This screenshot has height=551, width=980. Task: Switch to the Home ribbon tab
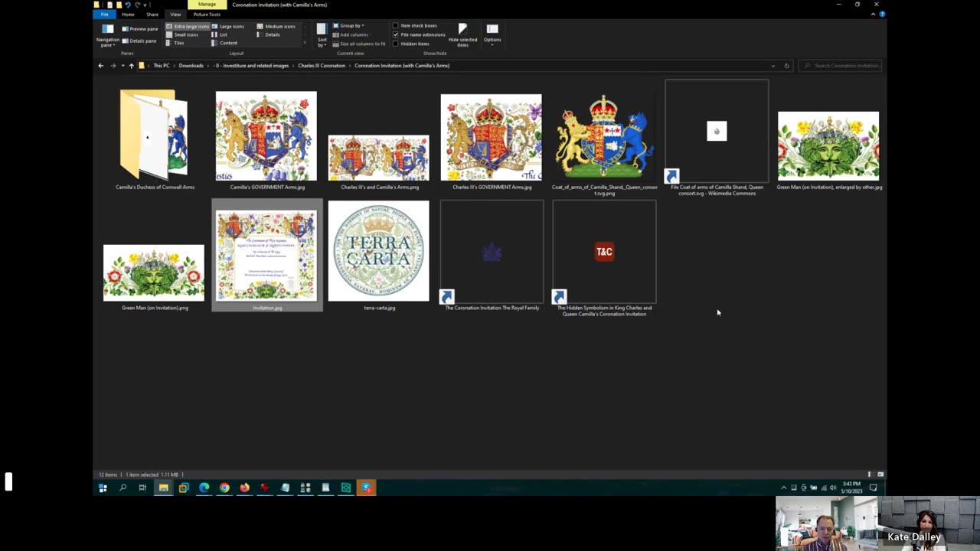pos(128,14)
